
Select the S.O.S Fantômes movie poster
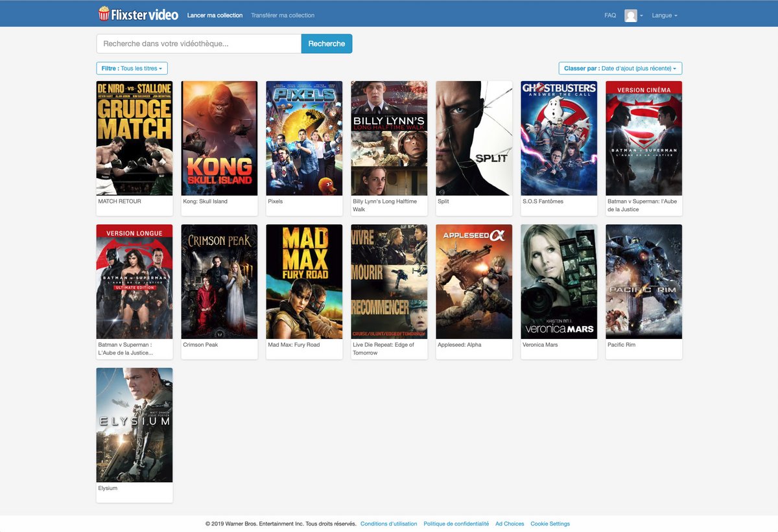tap(558, 138)
